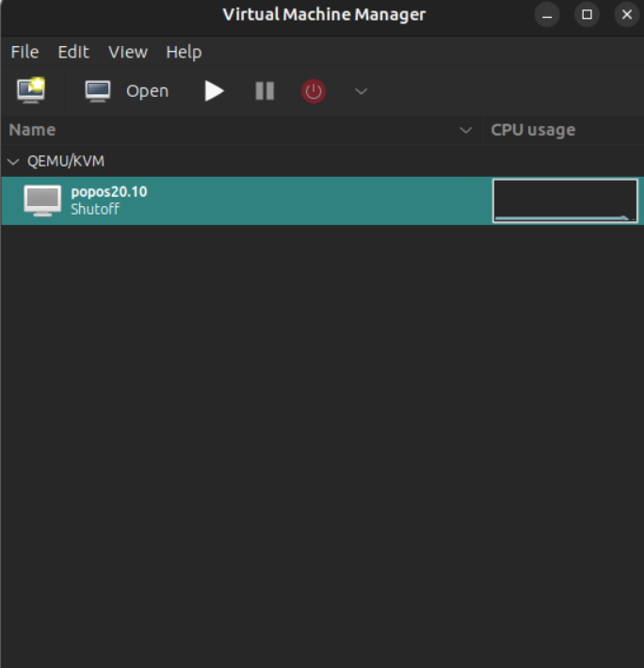
Task: Click the popos20.10 VM monitor icon
Action: [42, 200]
